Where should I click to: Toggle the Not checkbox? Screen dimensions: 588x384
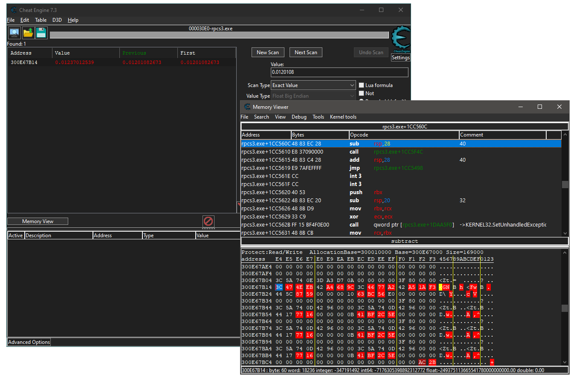pyautogui.click(x=362, y=93)
